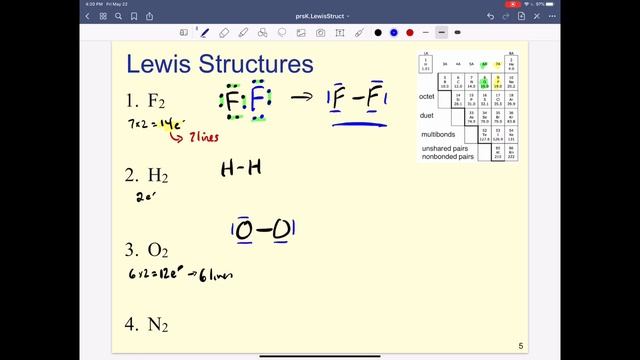Select the laser pointer tool
The width and height of the screenshot is (640, 360).
click(x=359, y=33)
